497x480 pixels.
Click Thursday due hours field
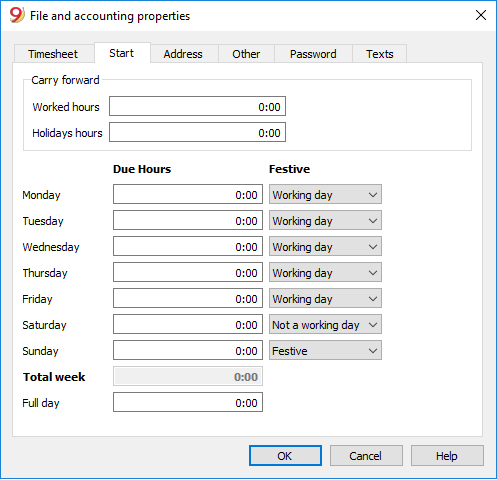pos(188,272)
